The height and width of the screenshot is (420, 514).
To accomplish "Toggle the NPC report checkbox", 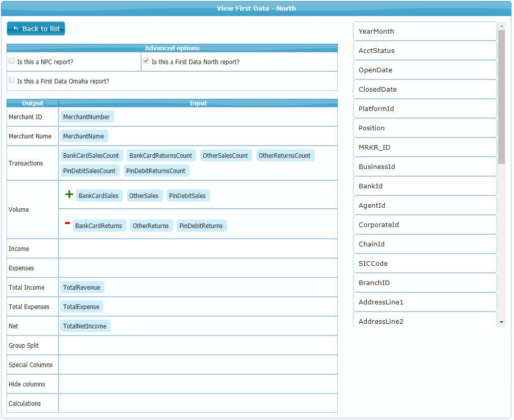I will (x=12, y=61).
